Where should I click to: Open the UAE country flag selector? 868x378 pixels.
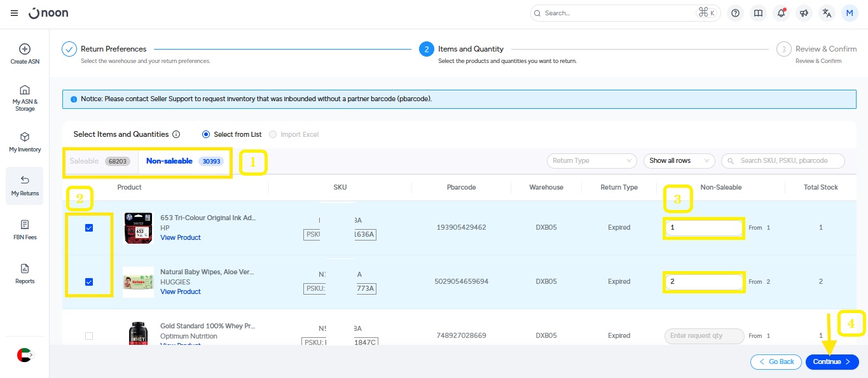[x=24, y=355]
